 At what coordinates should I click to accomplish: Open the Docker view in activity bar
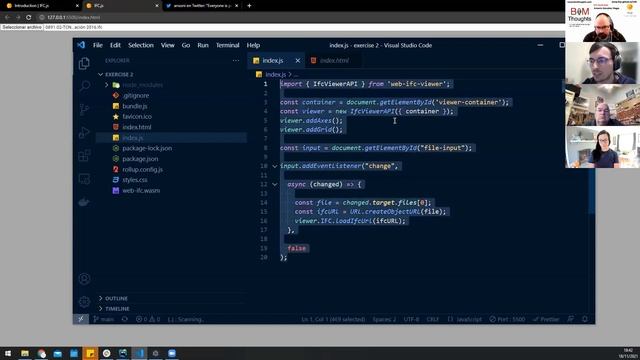click(84, 202)
